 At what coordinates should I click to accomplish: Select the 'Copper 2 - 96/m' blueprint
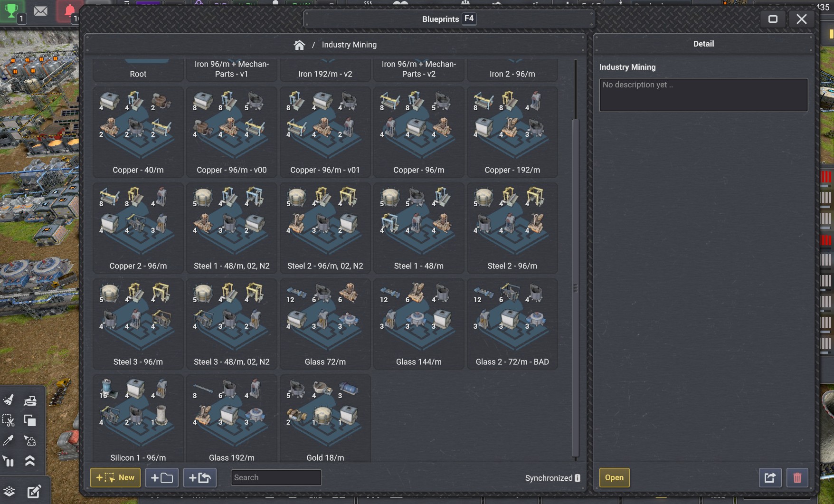(x=138, y=228)
